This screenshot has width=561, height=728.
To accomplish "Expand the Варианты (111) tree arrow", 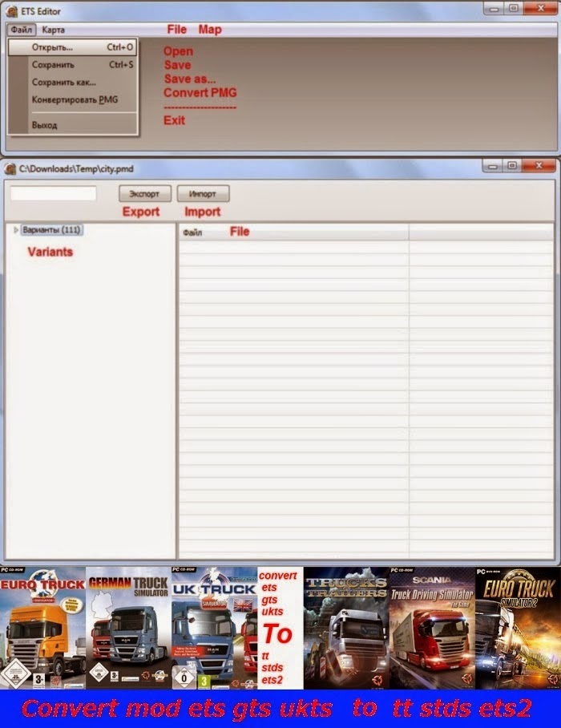I will (x=16, y=230).
